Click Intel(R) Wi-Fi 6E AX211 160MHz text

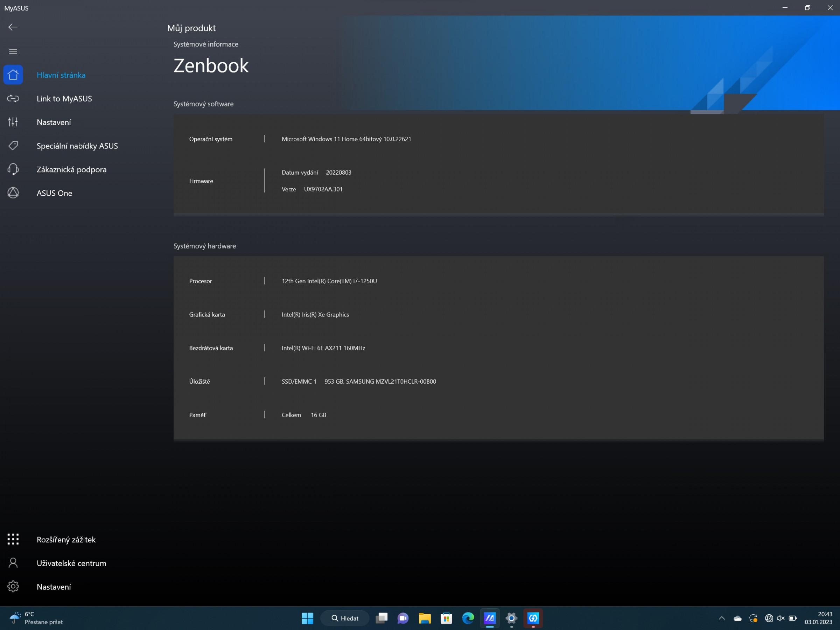[323, 348]
